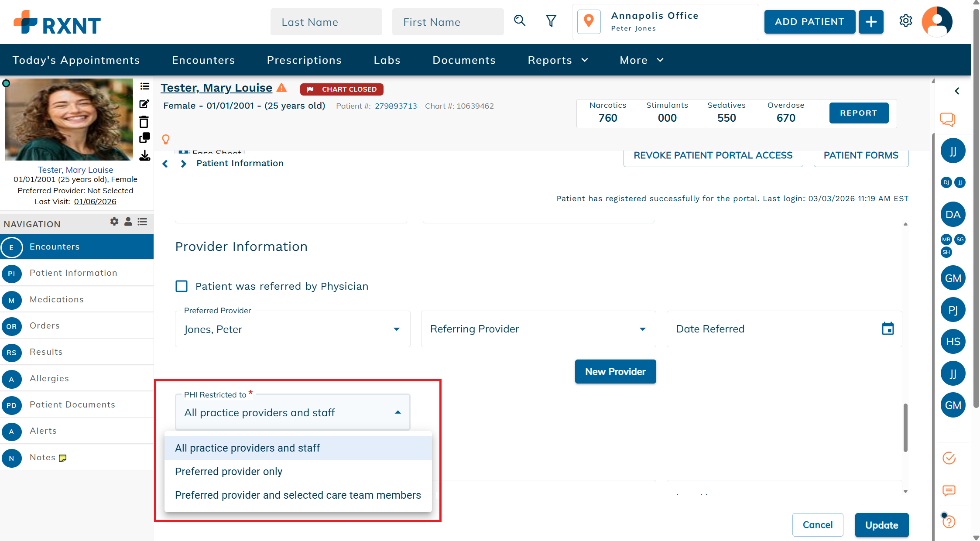This screenshot has height=541, width=980.
Task: Click the Last Name search field
Action: [326, 22]
